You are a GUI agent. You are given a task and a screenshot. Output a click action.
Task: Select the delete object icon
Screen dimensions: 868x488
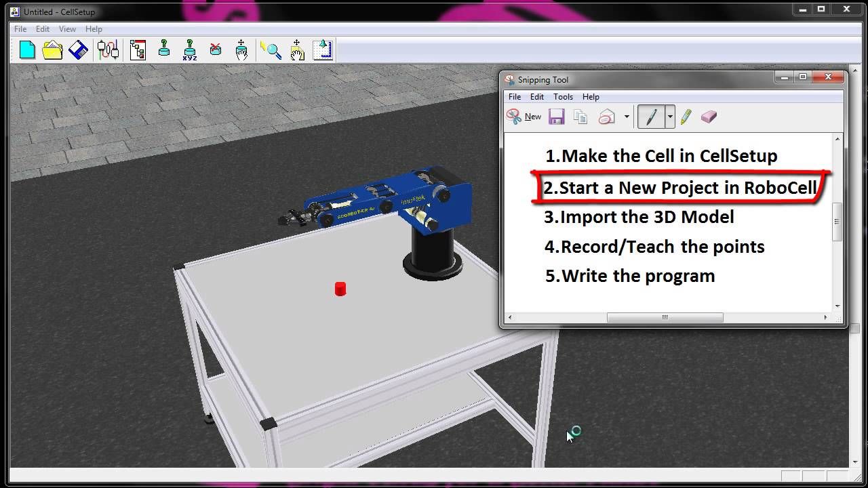pos(216,49)
